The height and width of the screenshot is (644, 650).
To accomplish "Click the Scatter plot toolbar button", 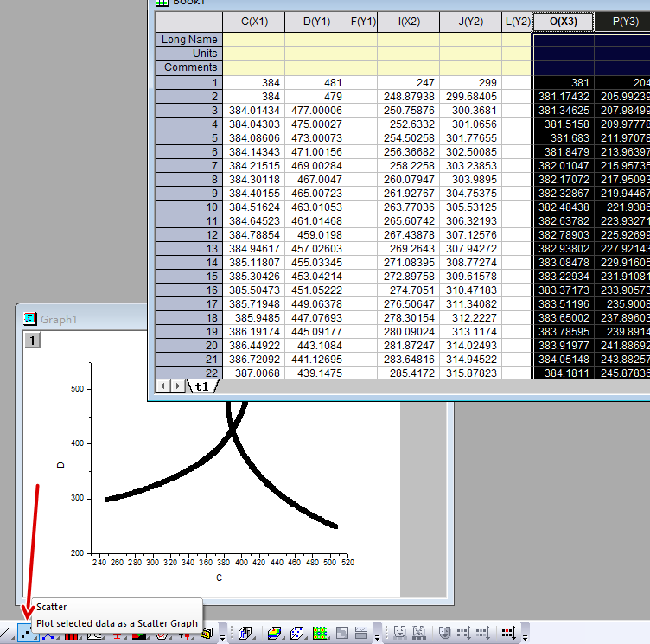I will pos(28,634).
